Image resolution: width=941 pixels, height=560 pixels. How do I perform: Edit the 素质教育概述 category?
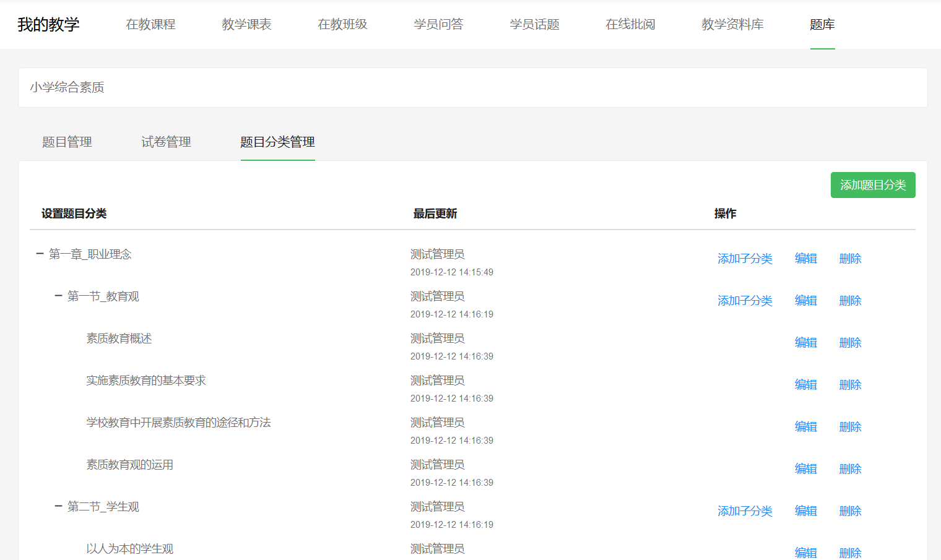(805, 343)
